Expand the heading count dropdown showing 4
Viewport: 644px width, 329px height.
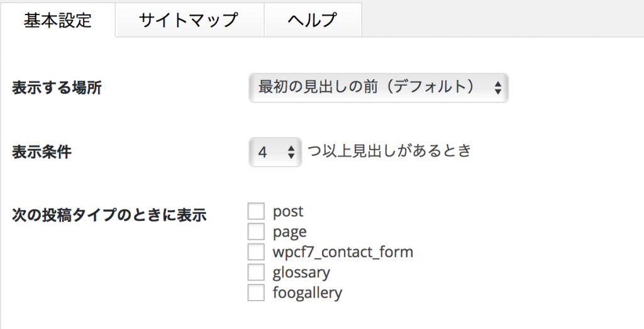[x=275, y=152]
